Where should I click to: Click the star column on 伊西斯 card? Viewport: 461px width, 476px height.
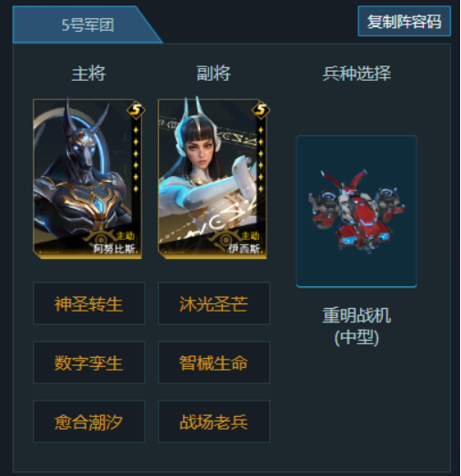261,159
